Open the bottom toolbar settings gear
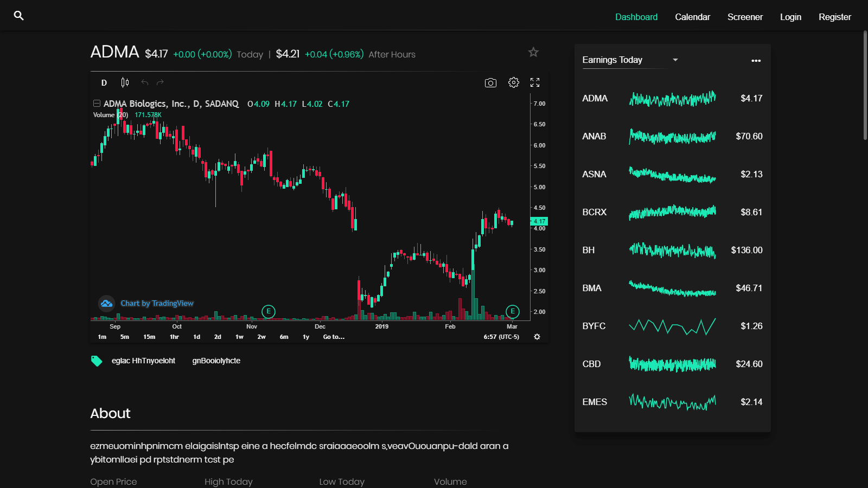This screenshot has width=868, height=488. click(537, 337)
